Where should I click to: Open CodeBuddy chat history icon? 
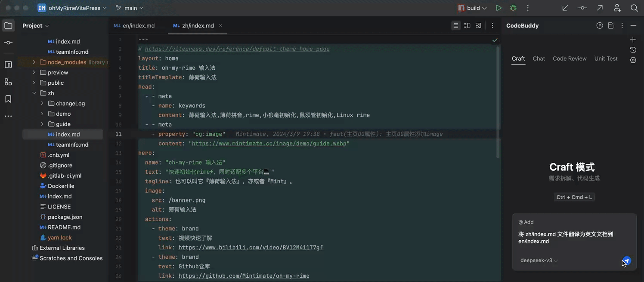633,50
